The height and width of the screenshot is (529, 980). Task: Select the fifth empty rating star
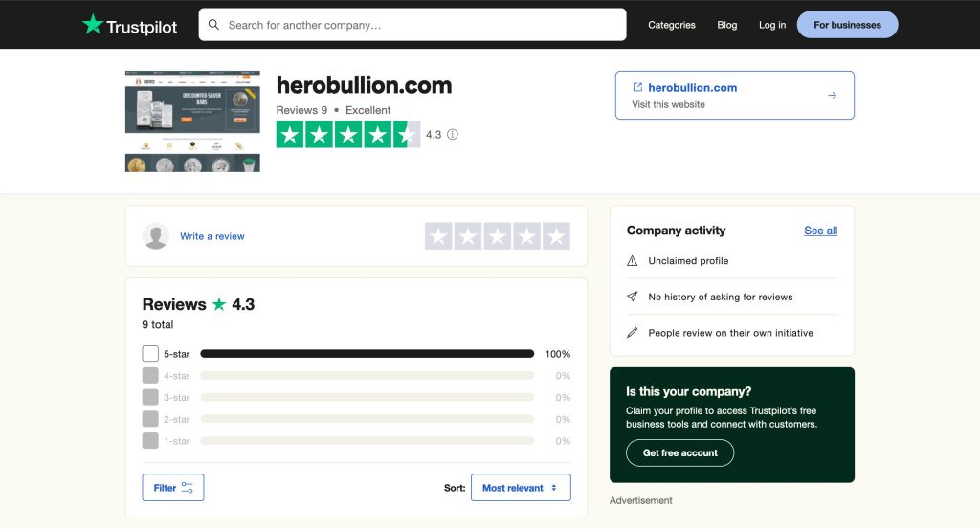[556, 236]
